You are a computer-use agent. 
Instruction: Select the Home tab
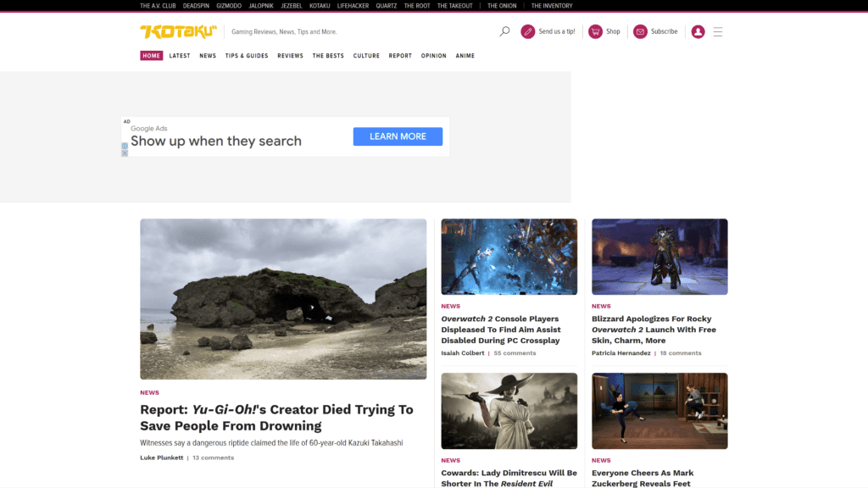click(151, 56)
